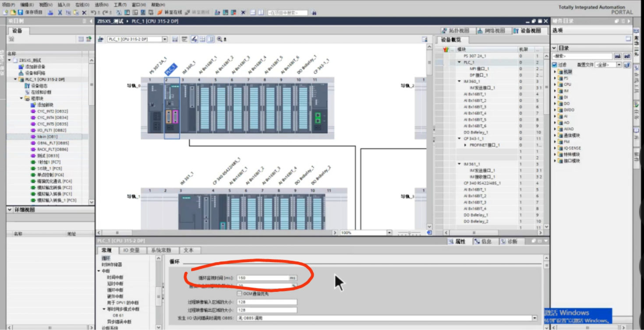Select the IO 变量 tab in properties
The image size is (644, 330).
131,250
